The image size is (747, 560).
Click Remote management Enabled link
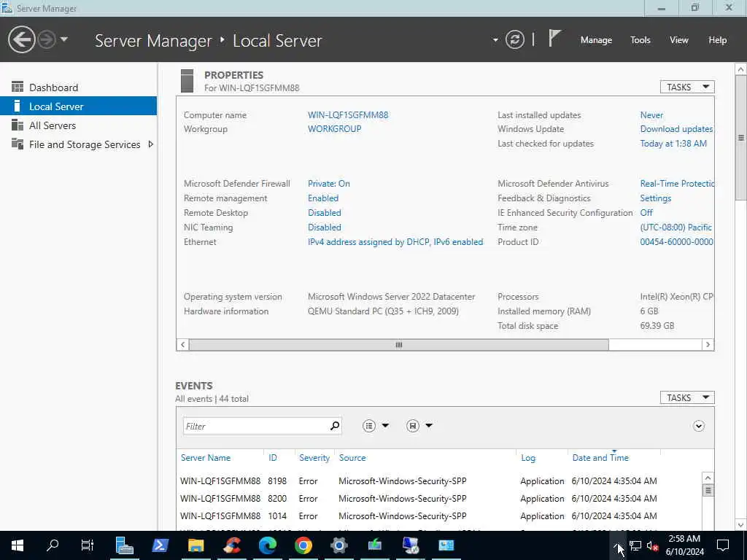coord(323,198)
